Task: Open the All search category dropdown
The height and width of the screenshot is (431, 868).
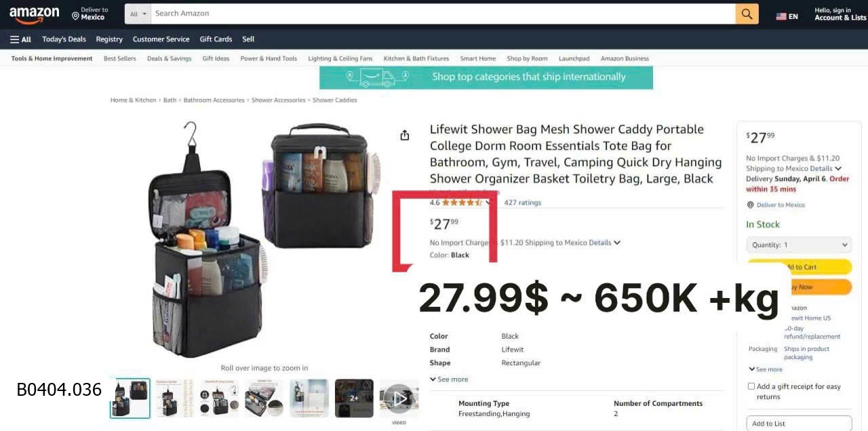Action: [138, 14]
